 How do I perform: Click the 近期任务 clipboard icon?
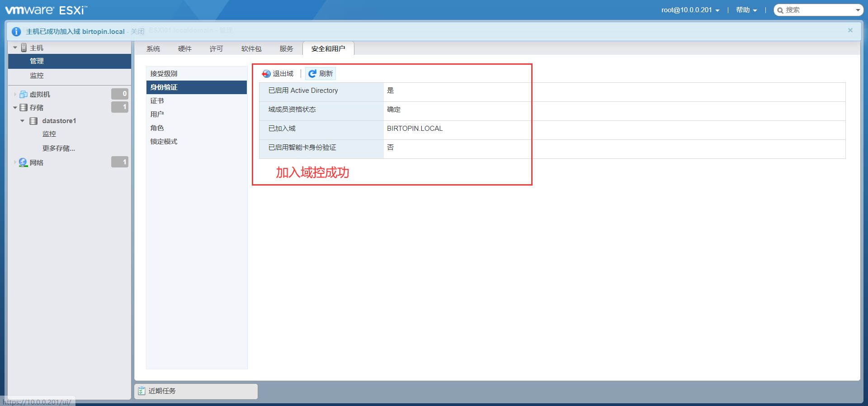(142, 391)
